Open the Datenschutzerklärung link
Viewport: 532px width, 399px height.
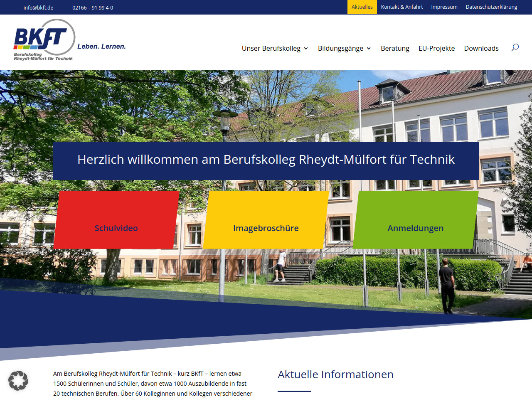tap(491, 7)
